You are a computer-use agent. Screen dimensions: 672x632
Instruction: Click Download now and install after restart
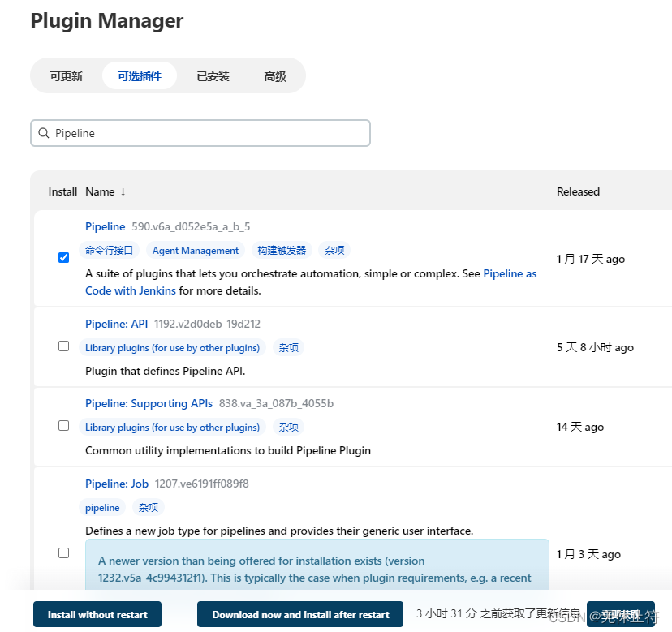point(300,614)
